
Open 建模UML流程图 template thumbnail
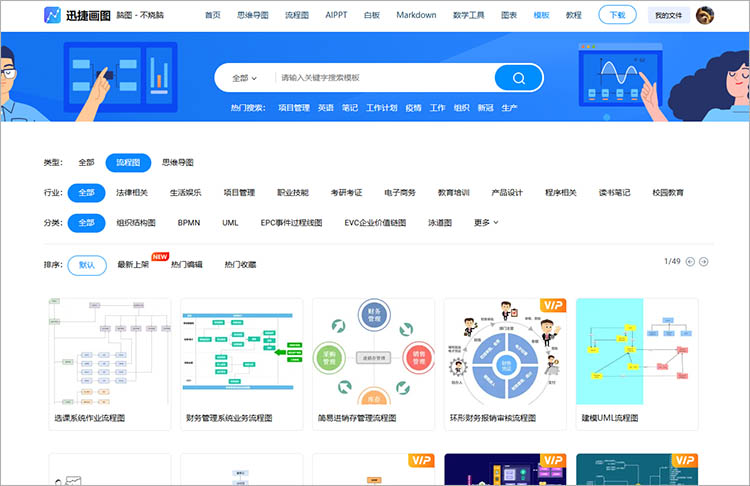637,352
